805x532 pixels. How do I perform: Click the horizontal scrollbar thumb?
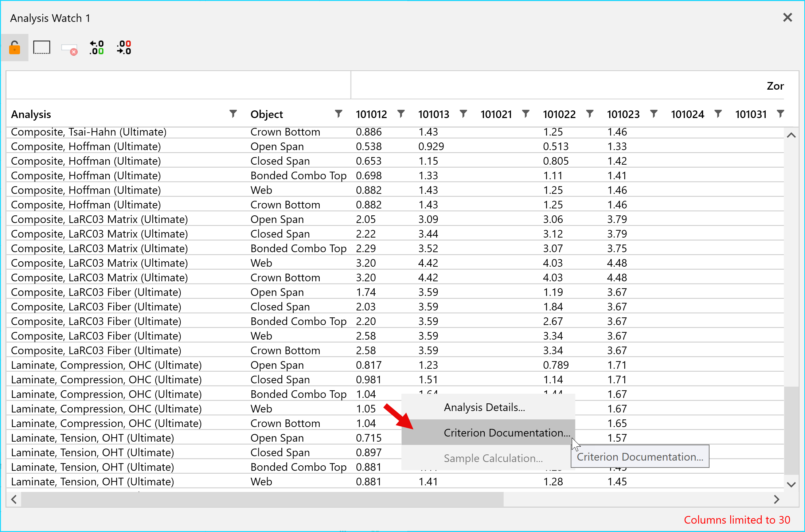[262, 499]
